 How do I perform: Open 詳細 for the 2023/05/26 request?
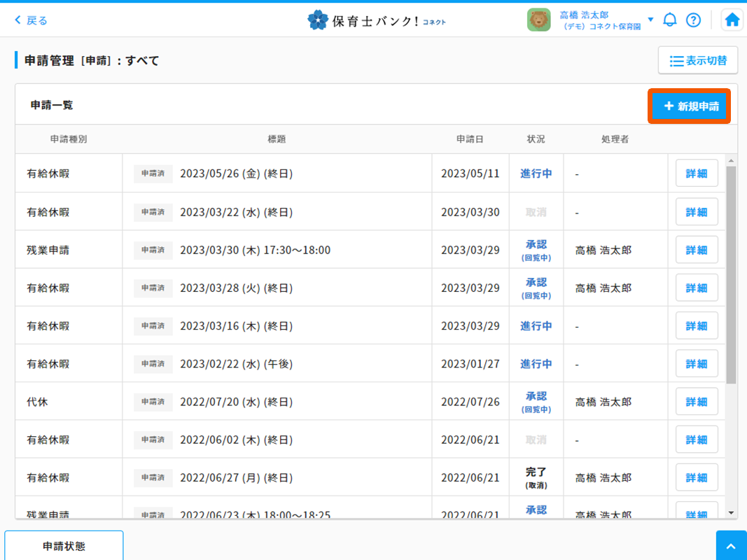click(696, 174)
